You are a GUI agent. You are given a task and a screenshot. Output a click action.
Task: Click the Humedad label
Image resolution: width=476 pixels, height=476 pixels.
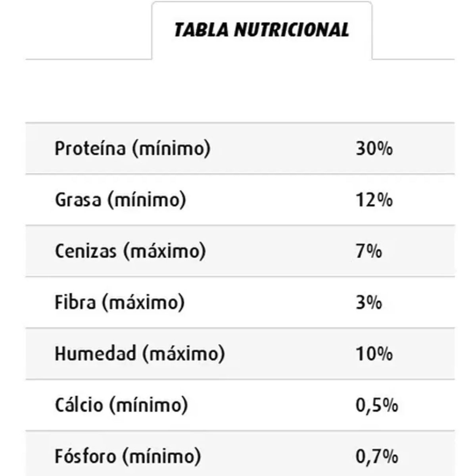click(x=95, y=353)
